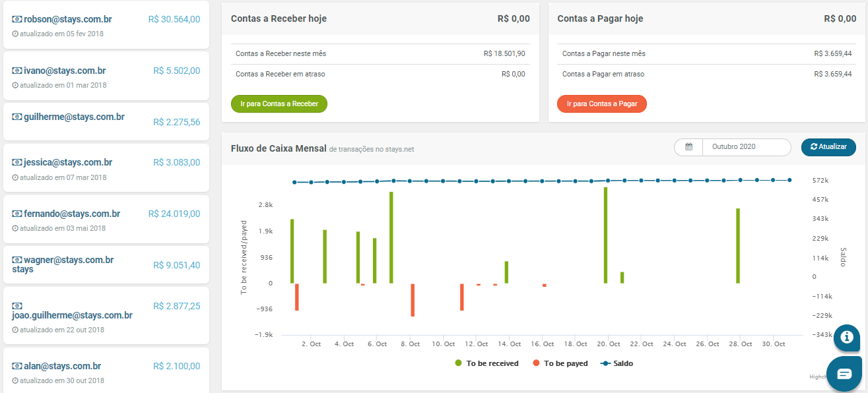This screenshot has height=393, width=868.
Task: Click the red bar at 8. Oct
Action: point(413,300)
